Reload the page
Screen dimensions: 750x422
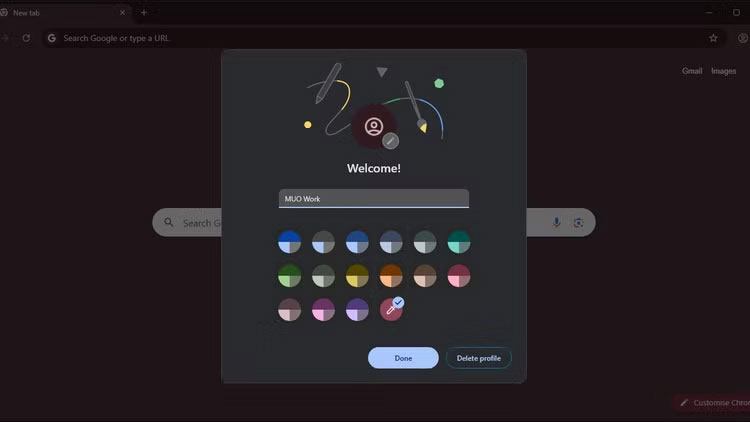(x=26, y=38)
